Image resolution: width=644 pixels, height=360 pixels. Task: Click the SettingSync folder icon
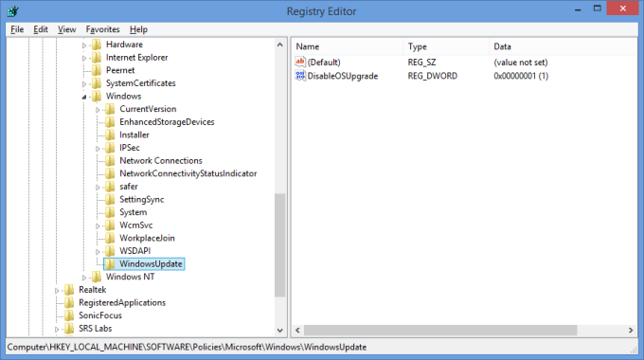[110, 199]
